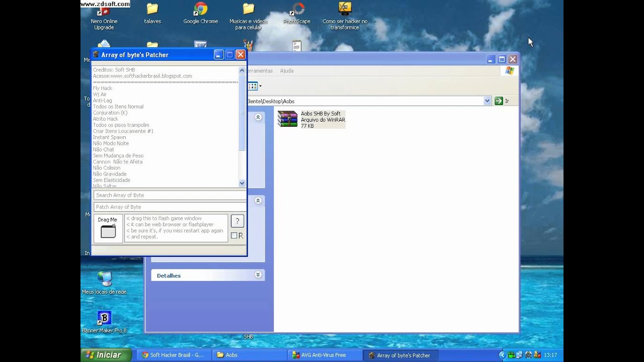Launch Banner Maker Pro 8 shortcut
This screenshot has height=362, width=644.
pos(104,322)
